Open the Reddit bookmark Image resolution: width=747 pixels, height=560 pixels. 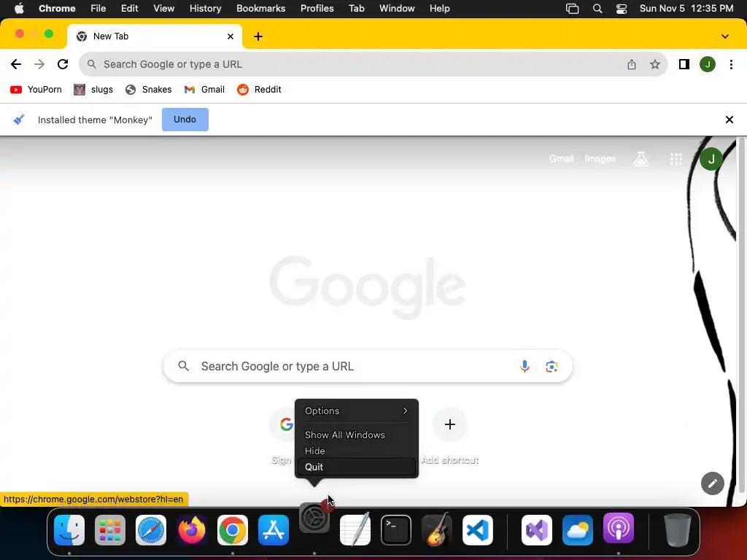259,90
